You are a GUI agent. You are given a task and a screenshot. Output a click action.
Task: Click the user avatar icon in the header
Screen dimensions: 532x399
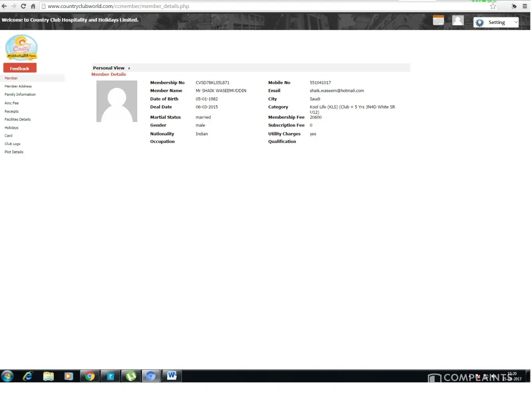[458, 20]
